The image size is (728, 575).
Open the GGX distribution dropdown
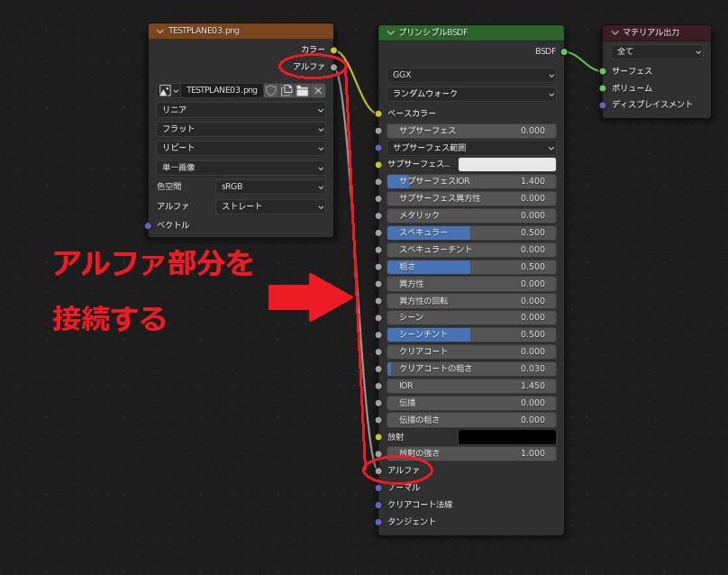point(471,75)
